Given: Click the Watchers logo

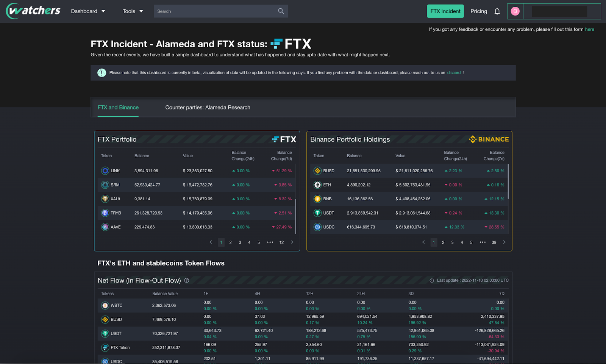Looking at the screenshot, I should click(32, 11).
